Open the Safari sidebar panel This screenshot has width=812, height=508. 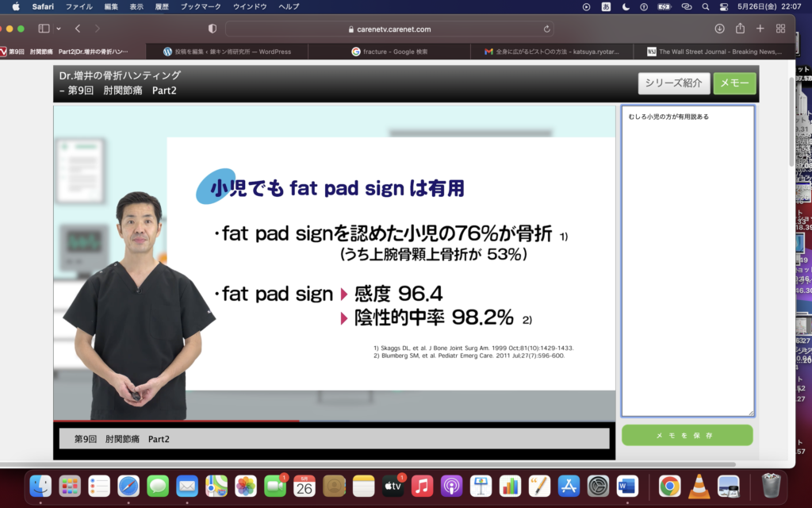point(44,29)
